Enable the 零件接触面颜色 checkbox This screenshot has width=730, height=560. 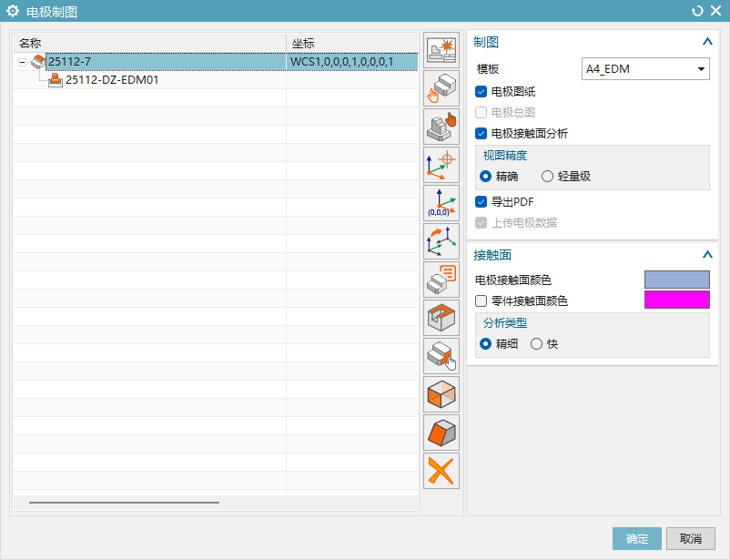pos(482,300)
